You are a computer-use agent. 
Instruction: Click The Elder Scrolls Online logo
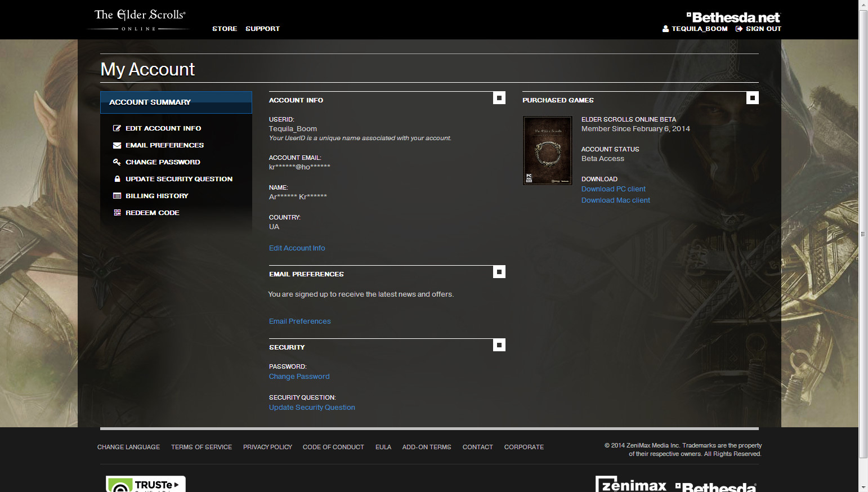[x=140, y=20]
